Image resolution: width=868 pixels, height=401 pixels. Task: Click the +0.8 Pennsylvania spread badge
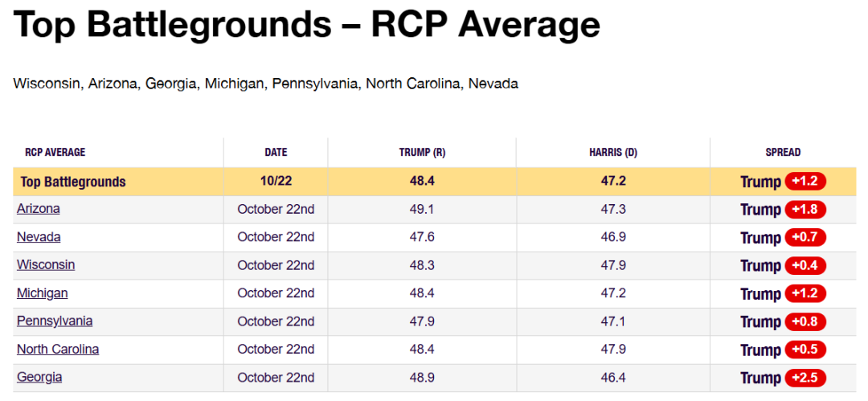pyautogui.click(x=805, y=322)
